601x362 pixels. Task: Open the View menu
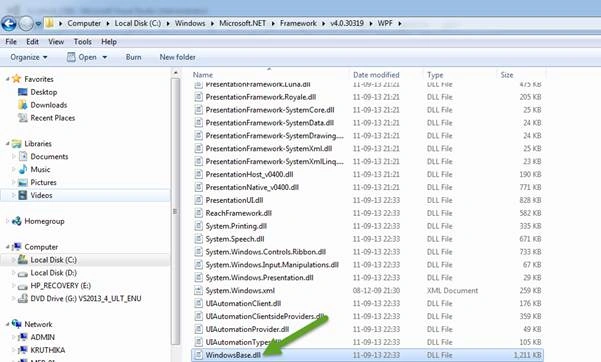pos(56,42)
